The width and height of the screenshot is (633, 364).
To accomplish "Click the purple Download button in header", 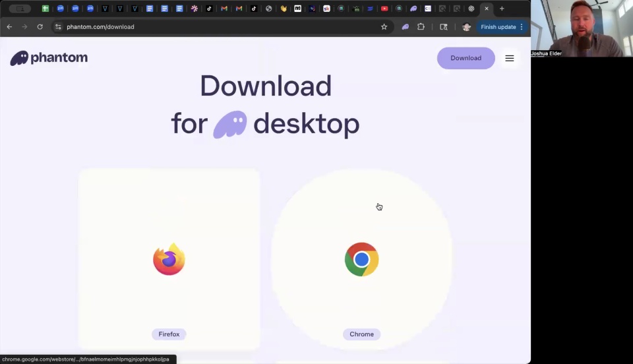I will pos(466,58).
